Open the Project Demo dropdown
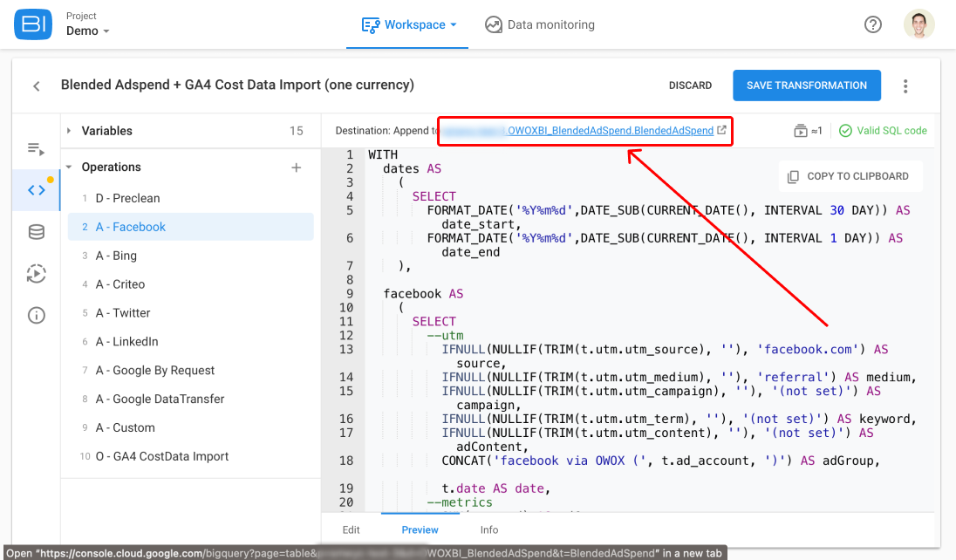This screenshot has height=560, width=956. click(x=88, y=24)
